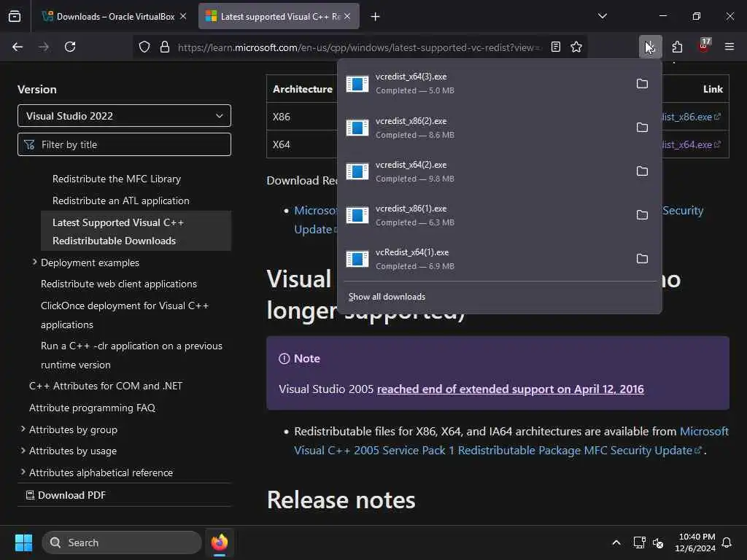Click the URL address bar
747x560 pixels.
coord(358,47)
